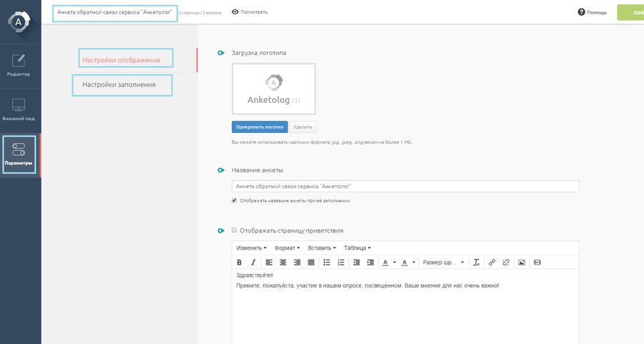Clear formatting with the Tx icon

coord(476,262)
